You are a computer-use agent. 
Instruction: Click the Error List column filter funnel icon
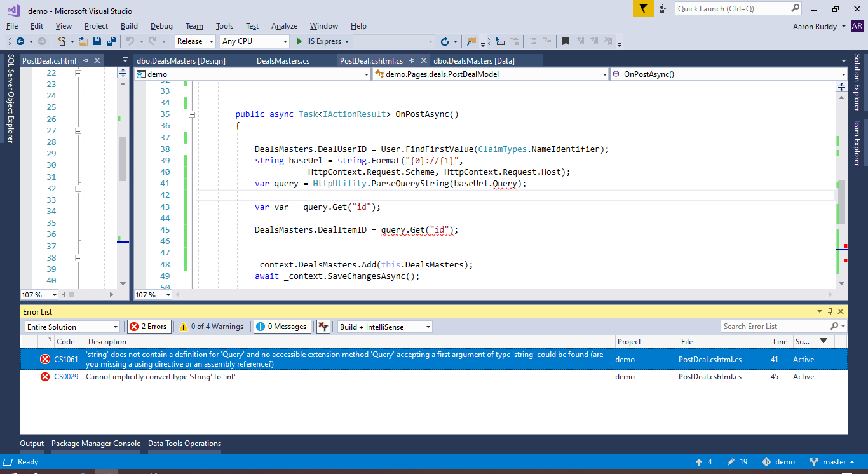(x=824, y=342)
